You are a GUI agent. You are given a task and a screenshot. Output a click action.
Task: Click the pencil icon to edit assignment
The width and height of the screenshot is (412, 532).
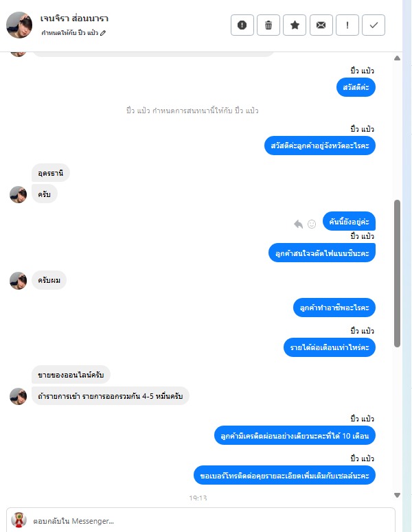click(103, 33)
